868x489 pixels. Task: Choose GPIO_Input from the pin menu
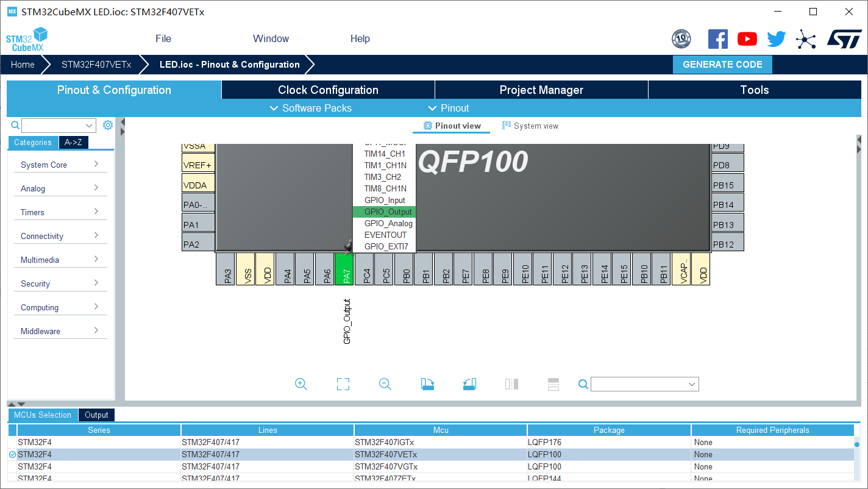coord(385,200)
